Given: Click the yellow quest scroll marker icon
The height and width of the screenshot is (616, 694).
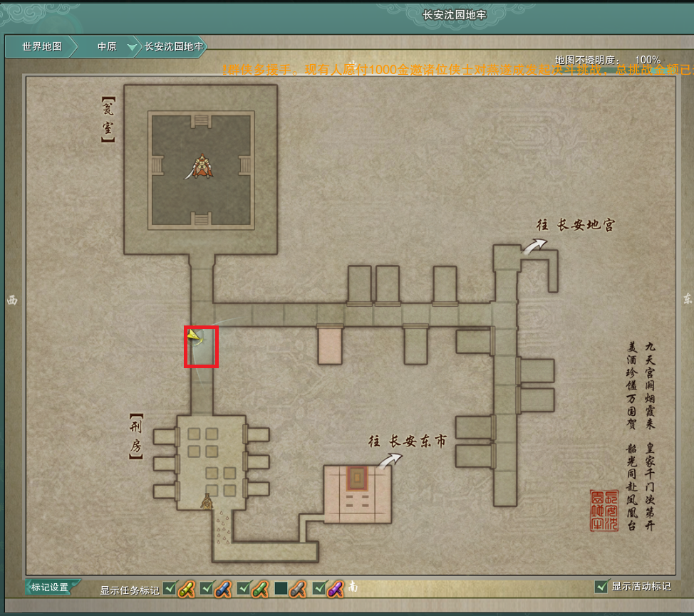Looking at the screenshot, I should 187,589.
